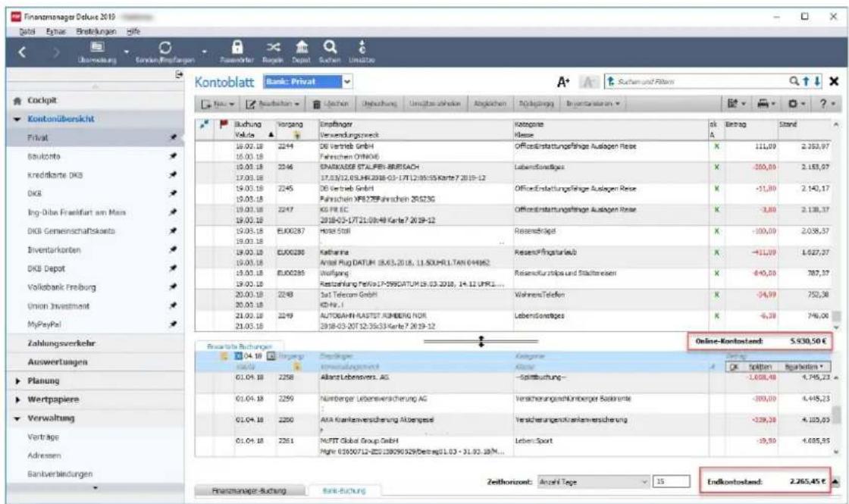Open the Datei menu
This screenshot has width=849, height=504.
coord(27,31)
